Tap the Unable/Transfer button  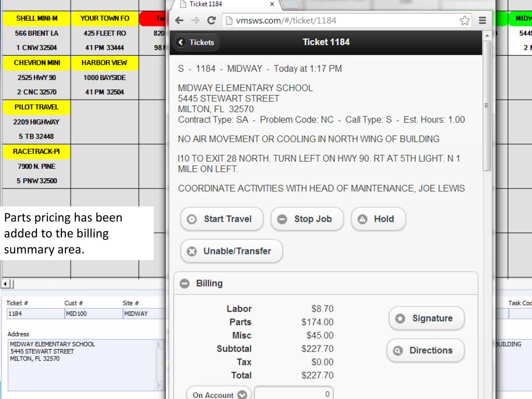click(x=231, y=251)
